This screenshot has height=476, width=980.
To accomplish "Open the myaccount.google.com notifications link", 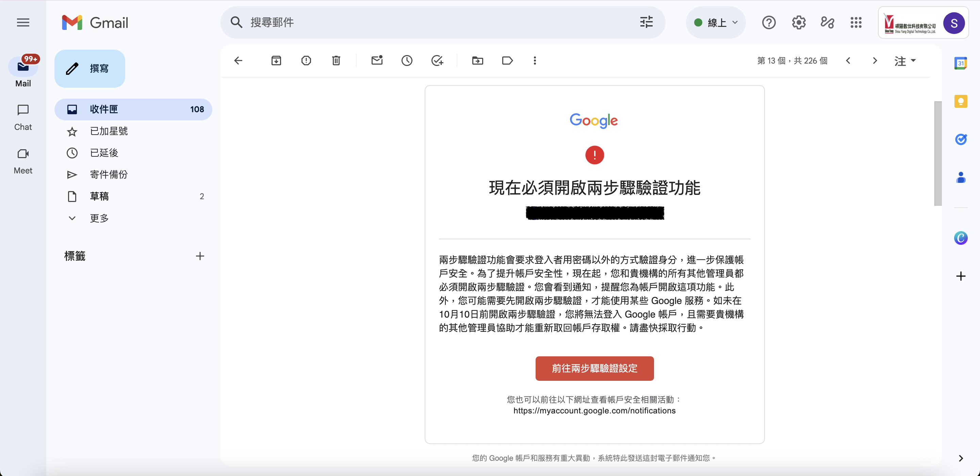I will point(594,411).
